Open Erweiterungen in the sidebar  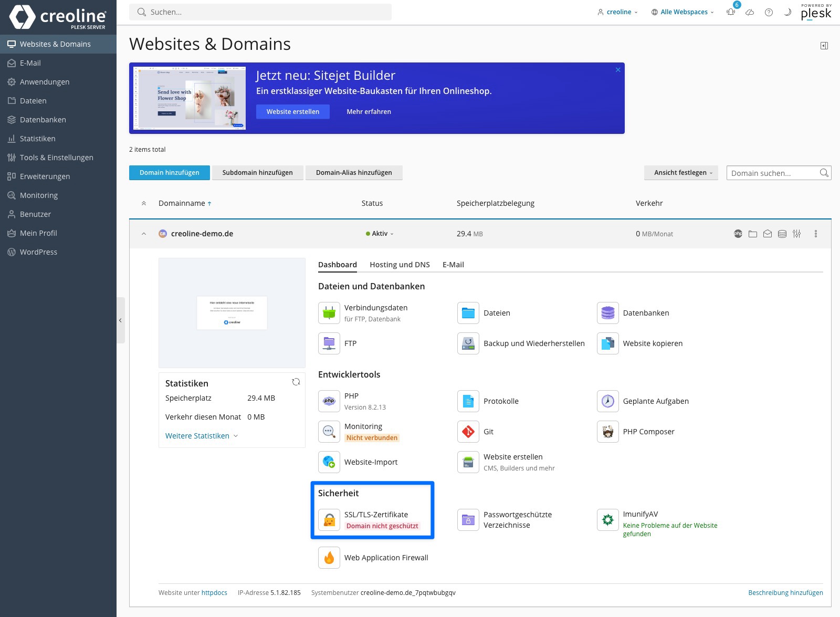coord(58,176)
